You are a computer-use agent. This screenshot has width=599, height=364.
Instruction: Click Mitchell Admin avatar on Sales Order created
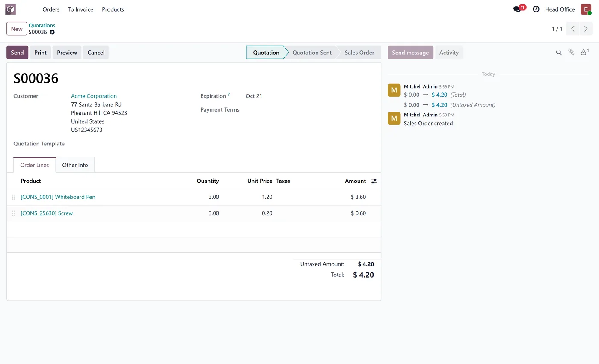pyautogui.click(x=394, y=118)
